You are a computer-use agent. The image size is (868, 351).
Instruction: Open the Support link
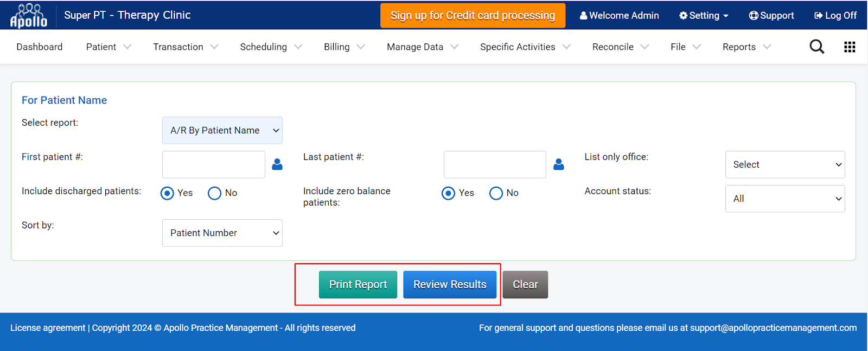[771, 16]
